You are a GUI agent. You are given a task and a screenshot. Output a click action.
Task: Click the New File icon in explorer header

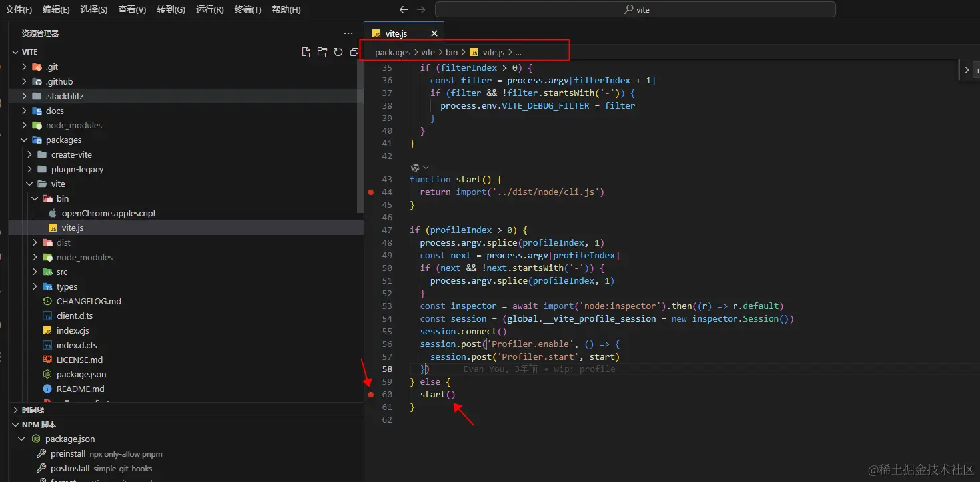tap(306, 52)
